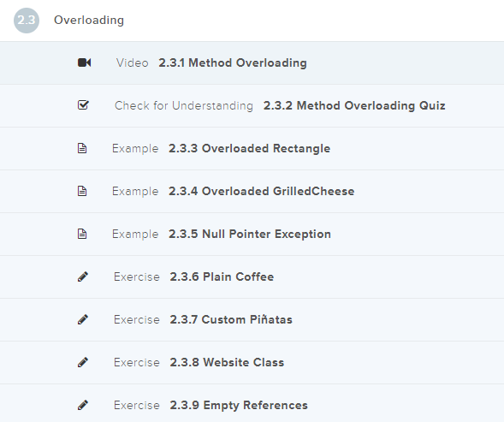This screenshot has width=504, height=422.
Task: Open 2.3.1 Method Overloading video
Action: pos(252,62)
